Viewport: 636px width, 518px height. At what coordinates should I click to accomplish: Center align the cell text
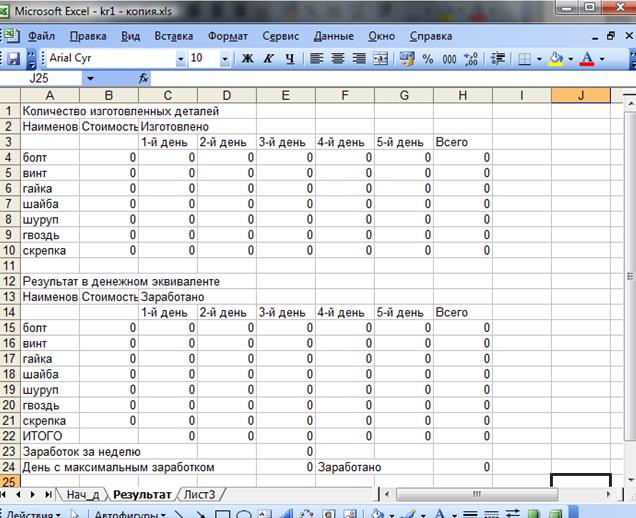(338, 59)
